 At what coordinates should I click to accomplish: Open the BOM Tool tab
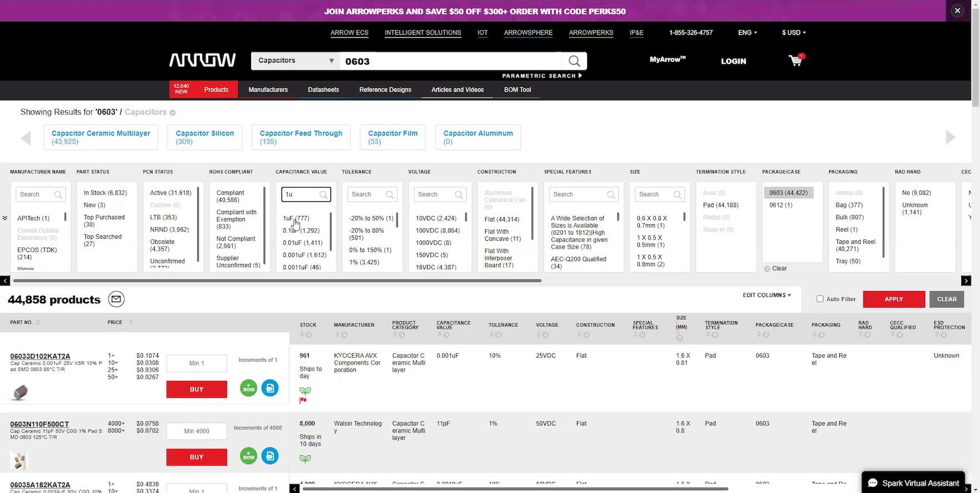517,90
